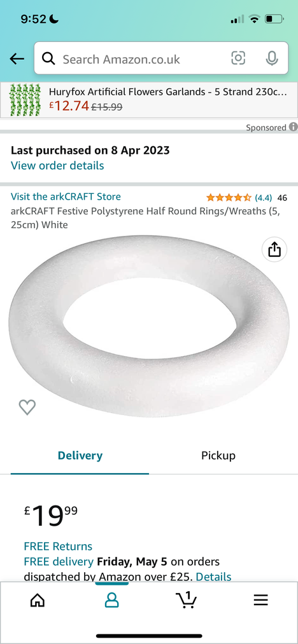Screen dimensions: 298x644
Task: Tap the polystyrene ring product image
Action: 148,327
